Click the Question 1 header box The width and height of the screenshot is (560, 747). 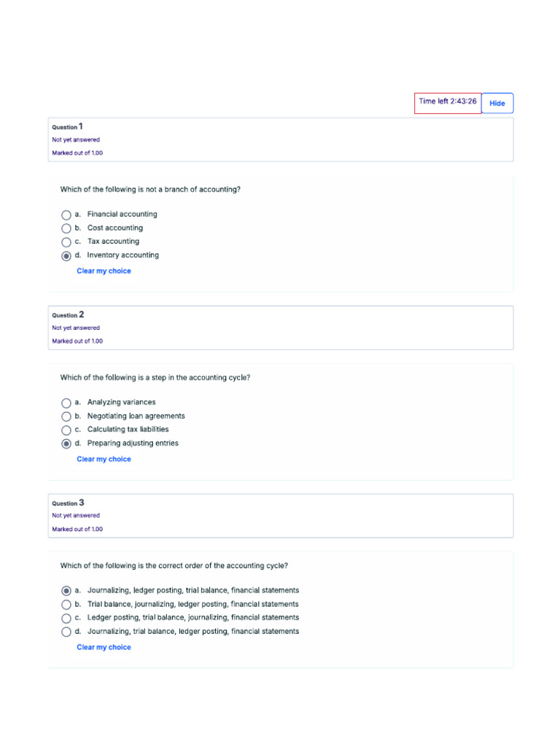[x=281, y=139]
